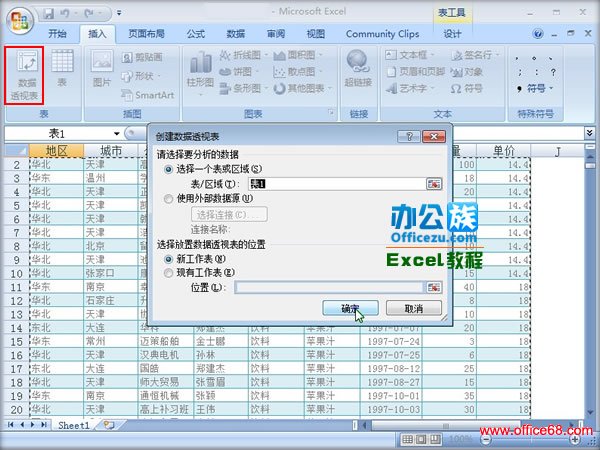
Task: Click the 确定 button
Action: [x=351, y=308]
